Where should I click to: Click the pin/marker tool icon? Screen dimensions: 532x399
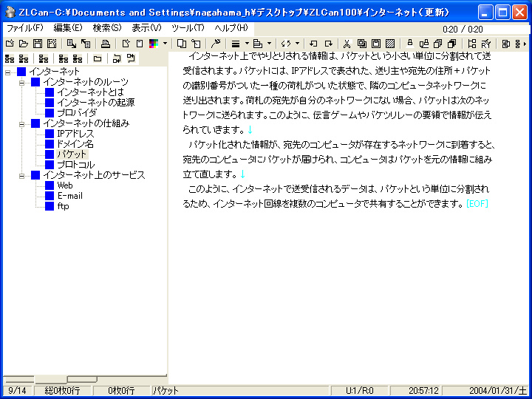216,44
